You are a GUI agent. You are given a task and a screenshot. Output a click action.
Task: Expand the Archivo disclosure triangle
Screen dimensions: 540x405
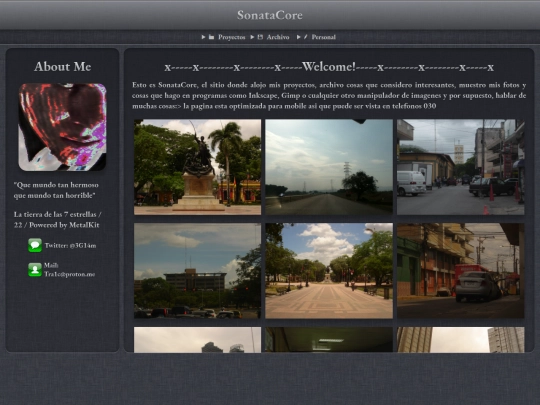(252, 37)
